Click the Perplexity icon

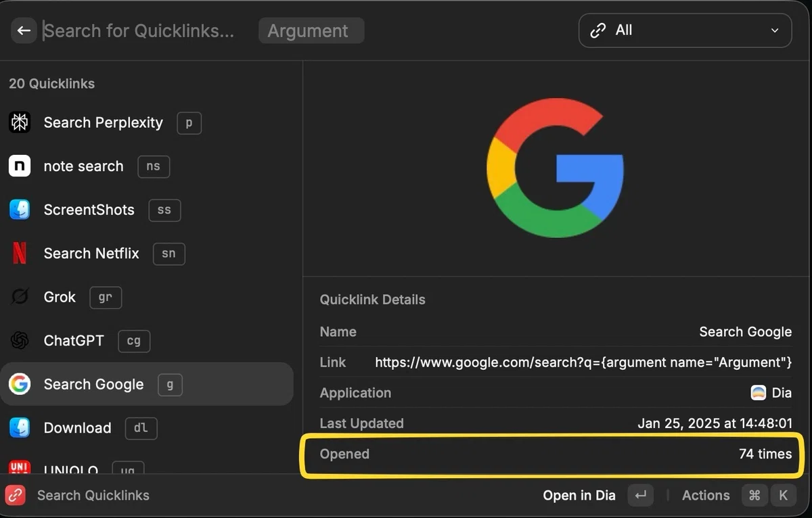coord(20,122)
